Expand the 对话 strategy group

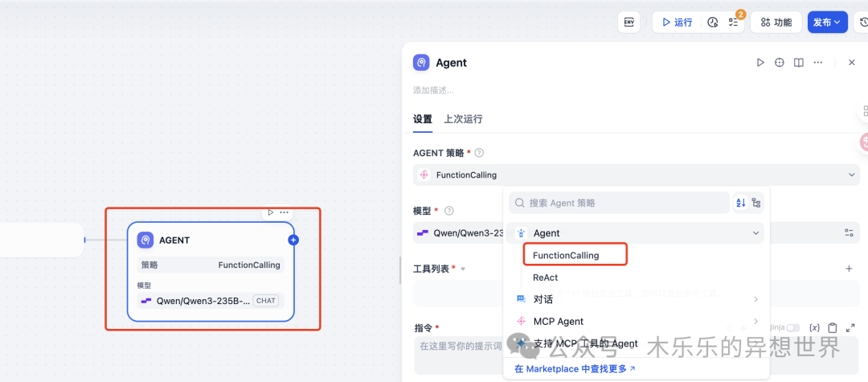point(635,299)
